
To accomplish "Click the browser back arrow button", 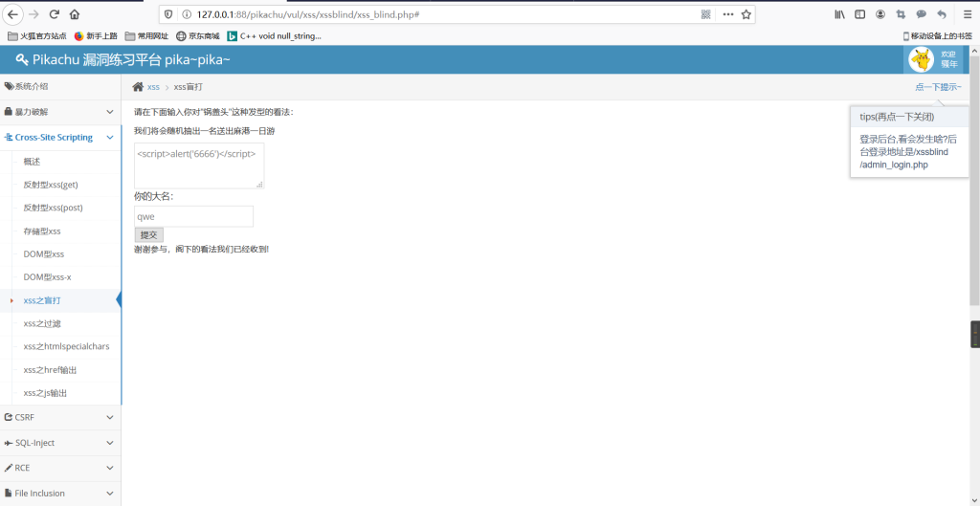I will (13, 14).
